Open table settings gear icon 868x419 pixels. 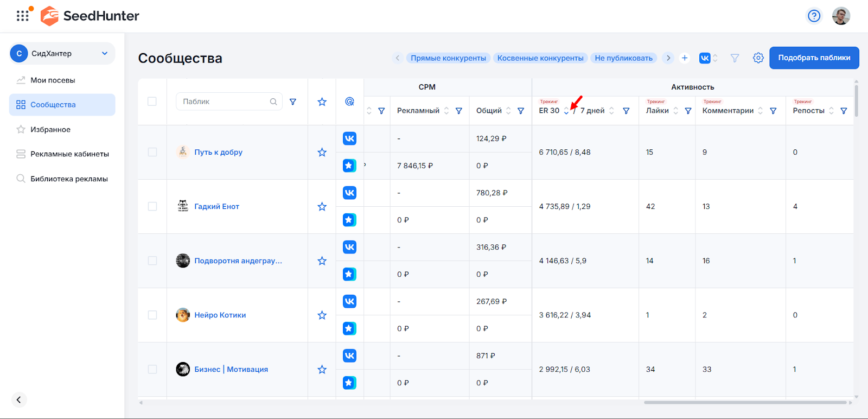point(758,58)
